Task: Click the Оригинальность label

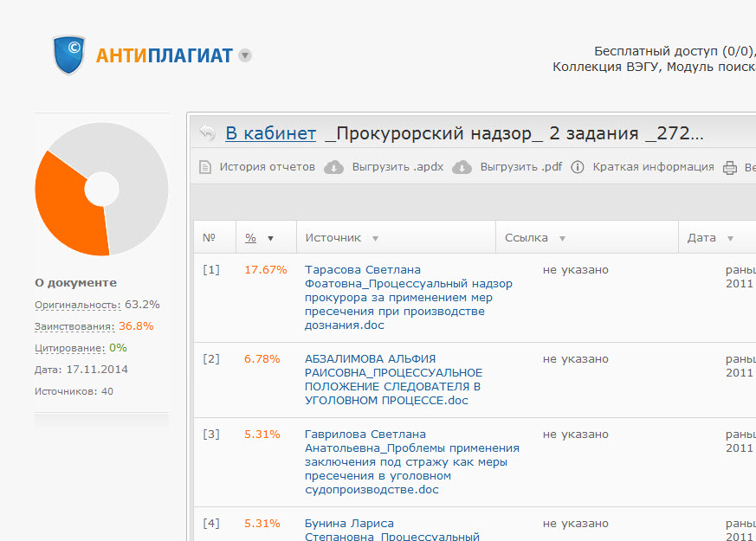Action: 77,305
